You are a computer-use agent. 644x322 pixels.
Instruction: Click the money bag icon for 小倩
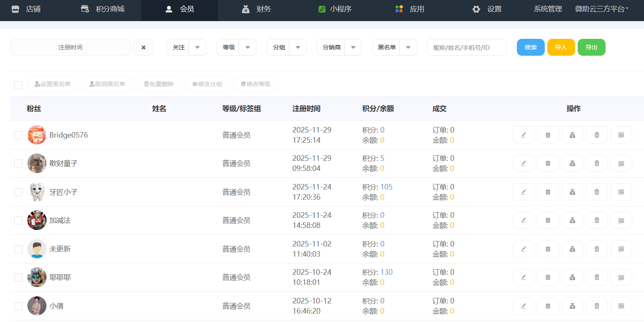(572, 306)
